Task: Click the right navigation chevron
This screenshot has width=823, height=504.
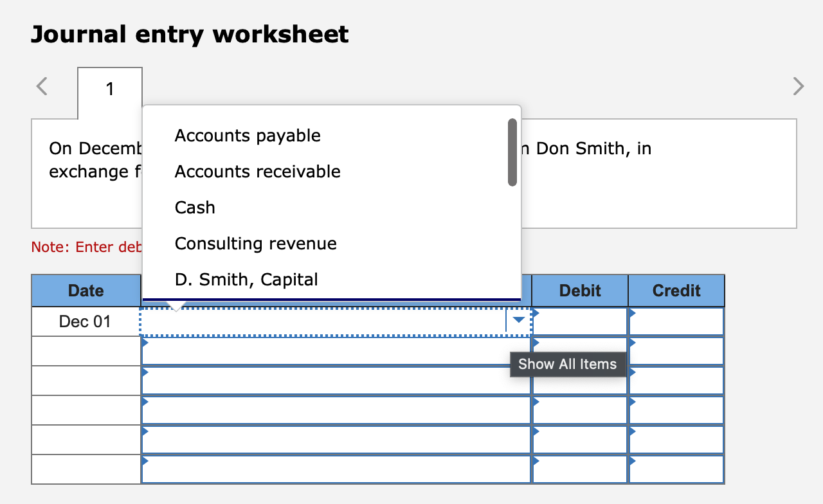Action: point(798,85)
